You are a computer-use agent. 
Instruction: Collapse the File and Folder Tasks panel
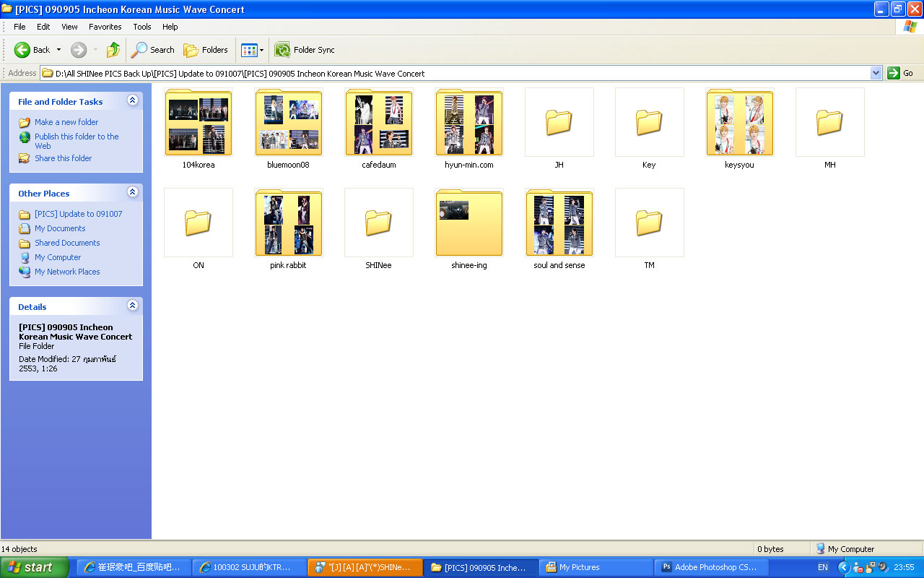132,100
